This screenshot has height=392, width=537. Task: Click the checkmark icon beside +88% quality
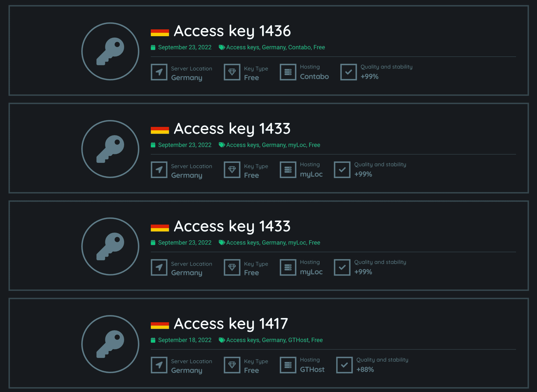(344, 365)
